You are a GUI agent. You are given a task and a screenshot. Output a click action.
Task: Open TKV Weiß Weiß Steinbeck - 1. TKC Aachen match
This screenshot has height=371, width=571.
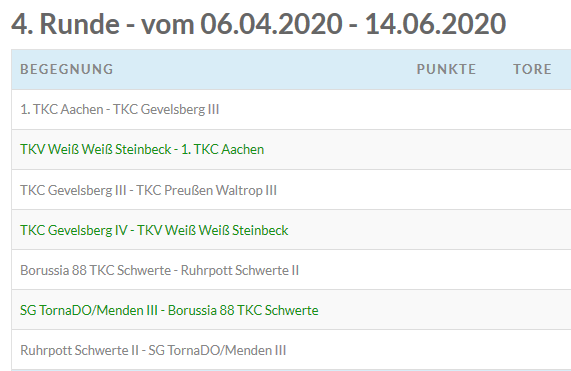tap(142, 149)
